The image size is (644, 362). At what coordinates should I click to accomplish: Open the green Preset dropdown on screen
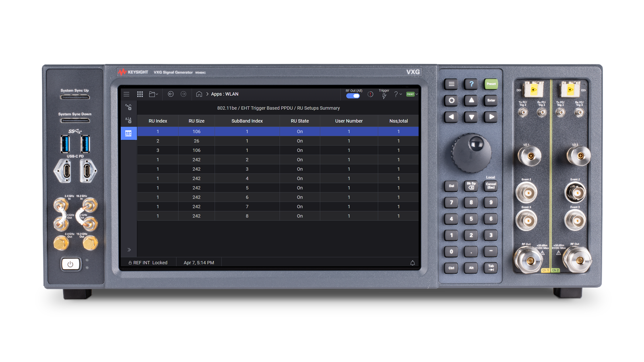tap(412, 94)
